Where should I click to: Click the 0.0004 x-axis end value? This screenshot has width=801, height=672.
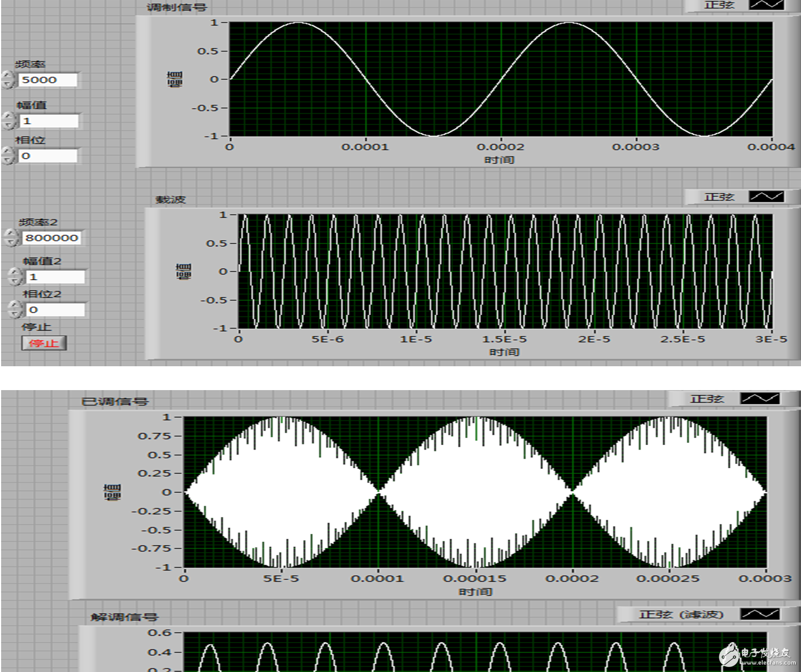[x=771, y=147]
